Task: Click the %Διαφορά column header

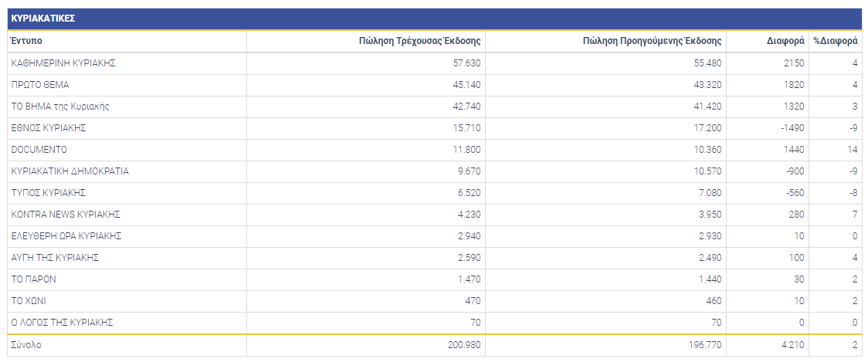Action: coord(836,41)
